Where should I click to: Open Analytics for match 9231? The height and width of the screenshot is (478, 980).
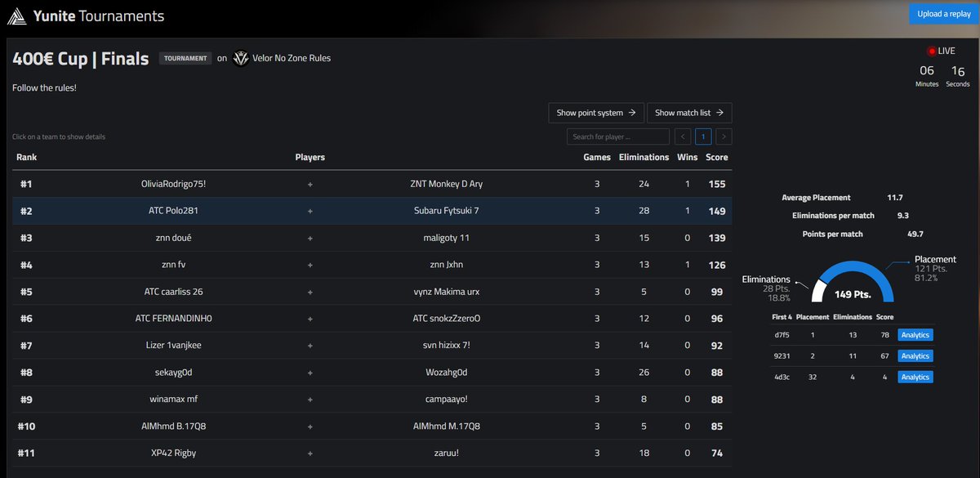915,355
